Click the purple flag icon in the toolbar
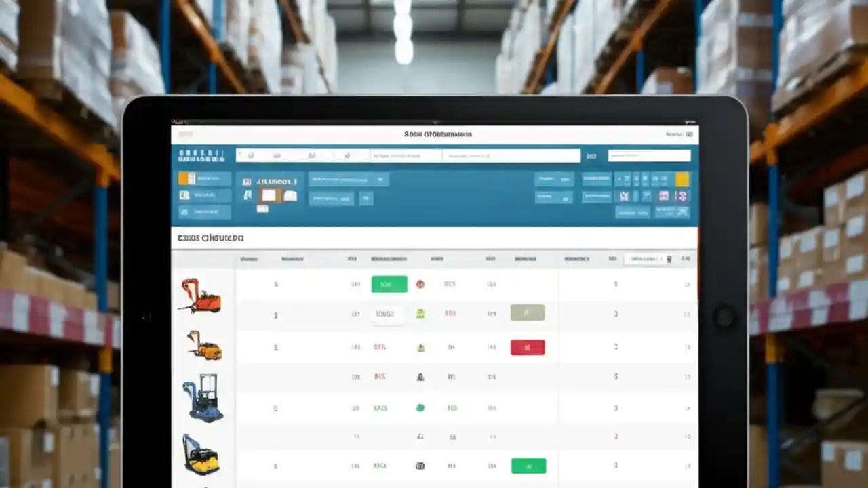Image resolution: width=868 pixels, height=488 pixels. click(681, 197)
